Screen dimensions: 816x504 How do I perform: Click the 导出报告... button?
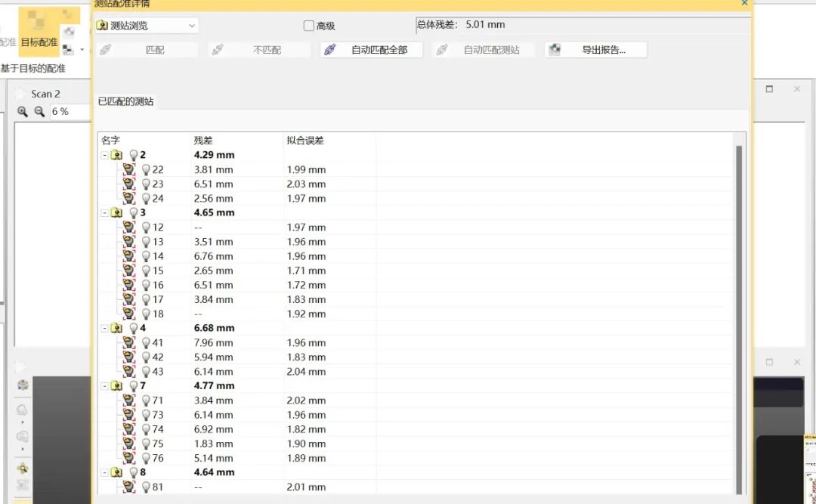596,50
